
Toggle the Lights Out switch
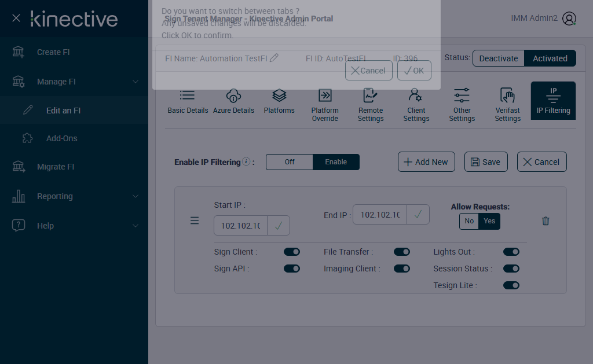(511, 252)
